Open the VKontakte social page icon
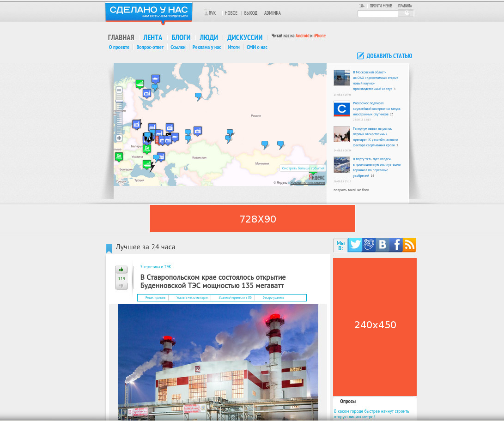Image resolution: width=504 pixels, height=421 pixels. 382,245
